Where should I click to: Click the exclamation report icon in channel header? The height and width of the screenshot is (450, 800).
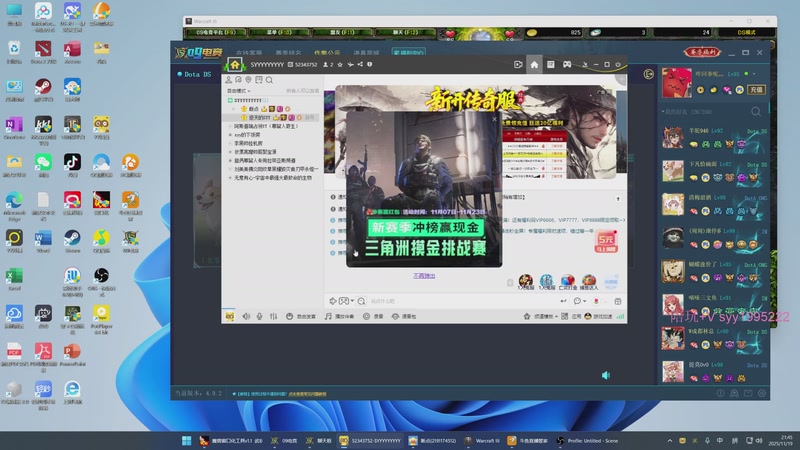pos(370,65)
